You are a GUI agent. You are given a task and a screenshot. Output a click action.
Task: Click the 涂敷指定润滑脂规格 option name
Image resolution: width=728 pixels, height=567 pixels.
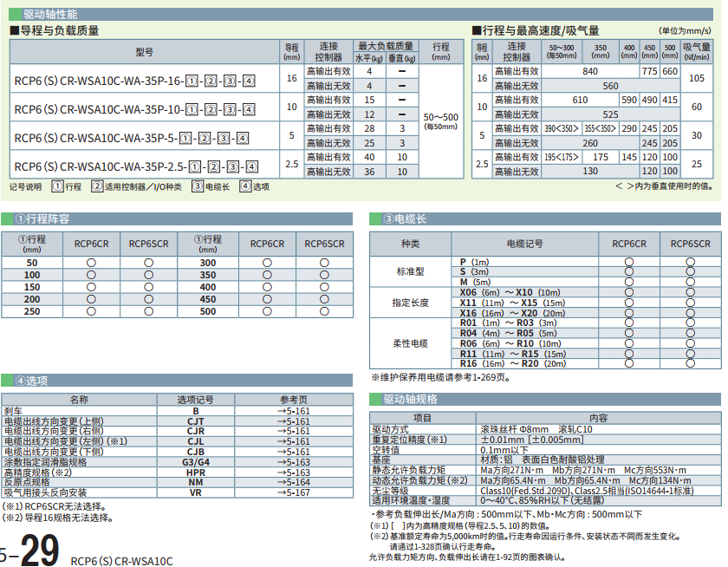[45, 462]
